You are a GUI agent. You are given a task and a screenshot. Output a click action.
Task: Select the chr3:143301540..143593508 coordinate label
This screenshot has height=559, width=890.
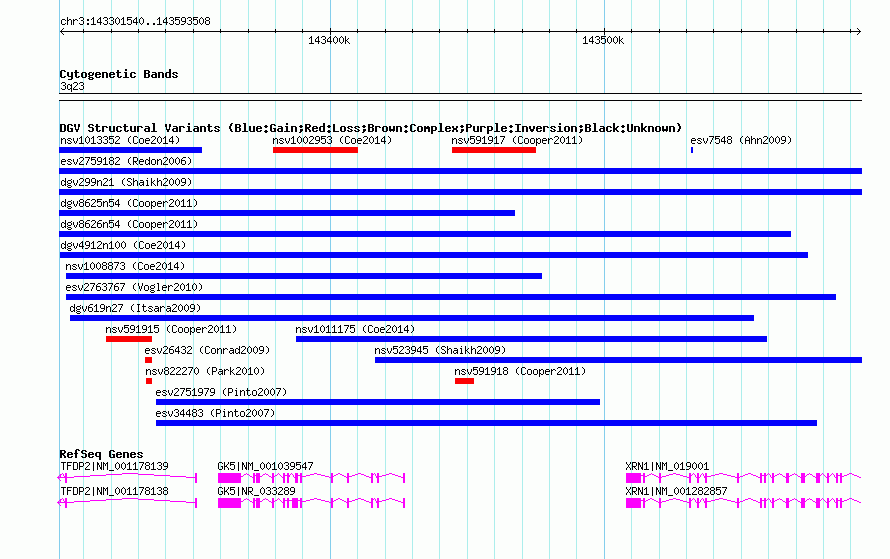135,21
